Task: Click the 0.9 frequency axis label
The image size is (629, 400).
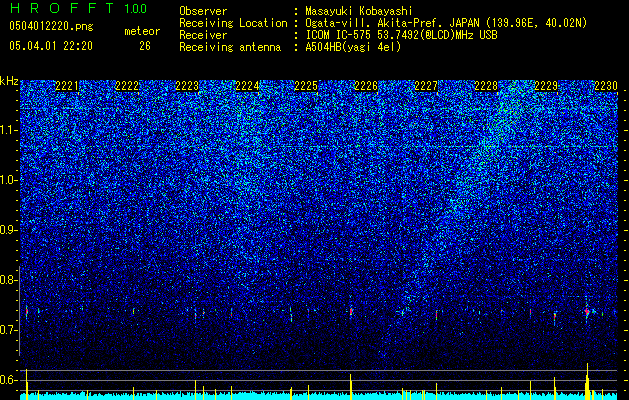Action: tap(9, 230)
